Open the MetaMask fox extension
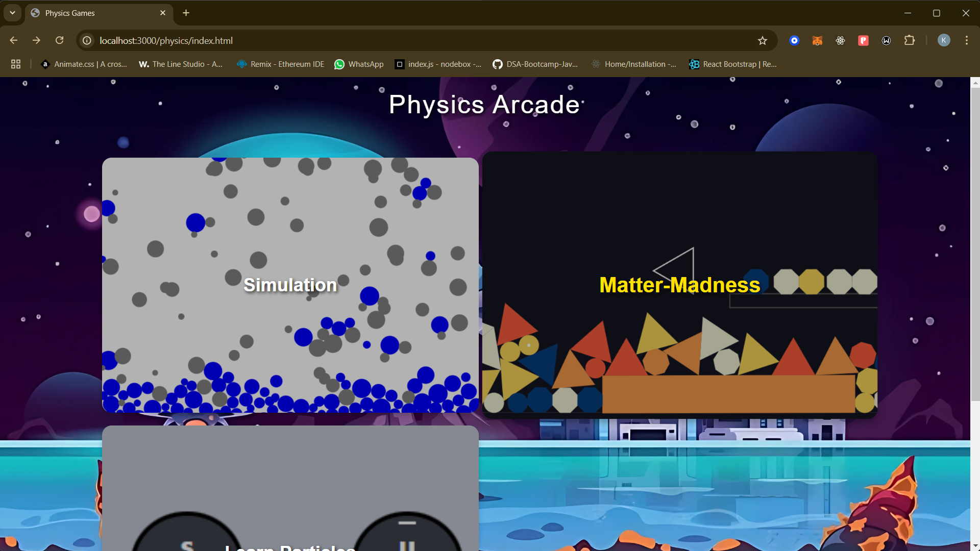The image size is (980, 551). tap(817, 41)
